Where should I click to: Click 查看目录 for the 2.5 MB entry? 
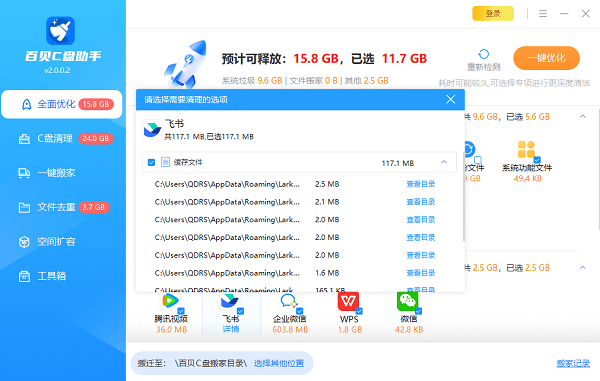421,184
